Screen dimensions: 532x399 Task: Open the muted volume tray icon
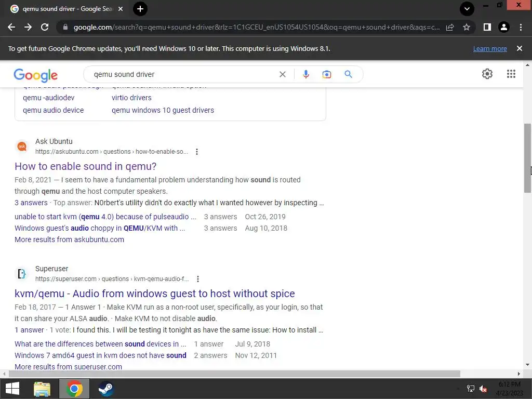pos(483,389)
